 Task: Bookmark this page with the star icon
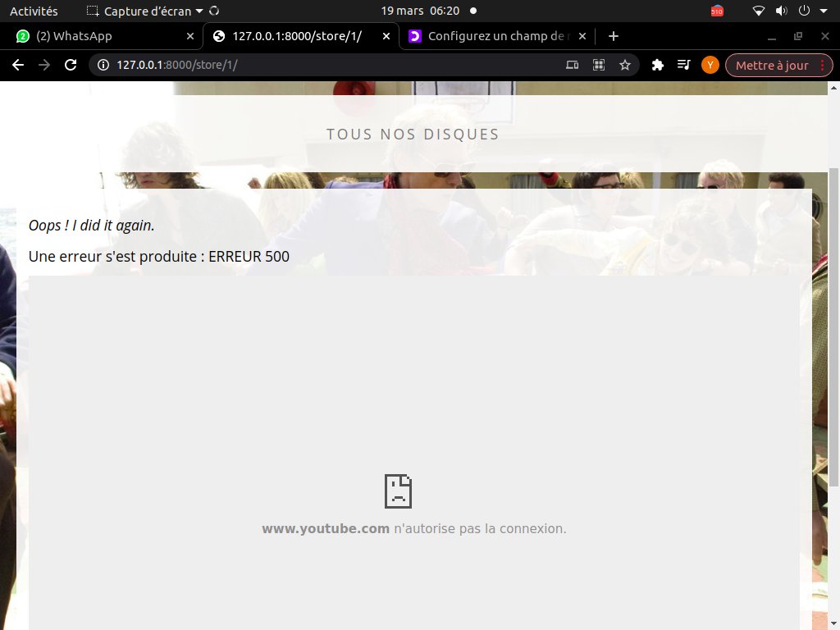point(624,65)
